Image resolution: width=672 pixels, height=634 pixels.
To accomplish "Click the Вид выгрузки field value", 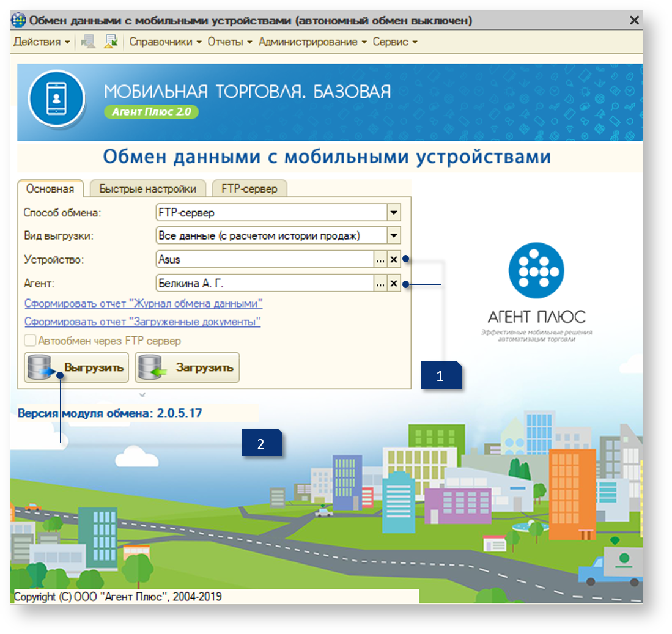I will point(271,235).
